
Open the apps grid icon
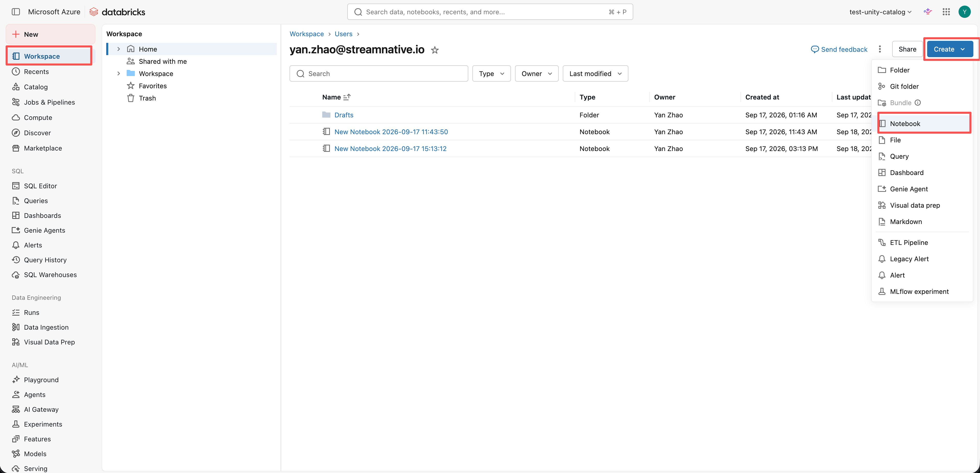coord(946,12)
